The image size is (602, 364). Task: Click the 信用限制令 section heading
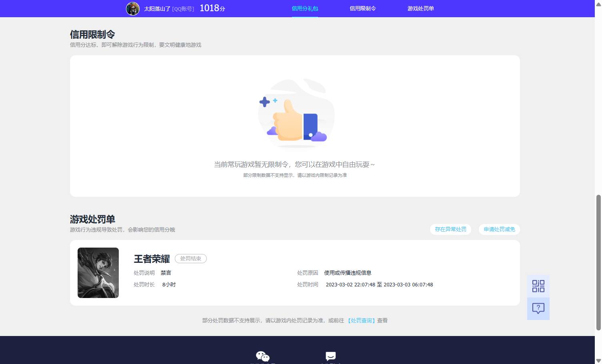92,34
